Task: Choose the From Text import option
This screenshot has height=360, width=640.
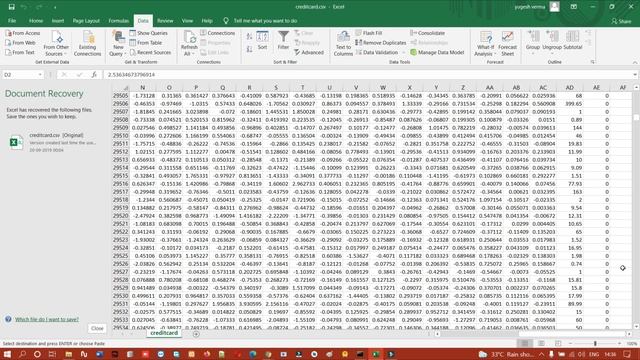Action: pyautogui.click(x=20, y=52)
